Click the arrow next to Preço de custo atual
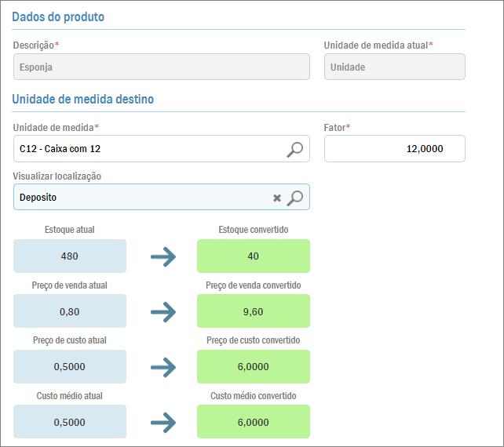 tap(163, 367)
